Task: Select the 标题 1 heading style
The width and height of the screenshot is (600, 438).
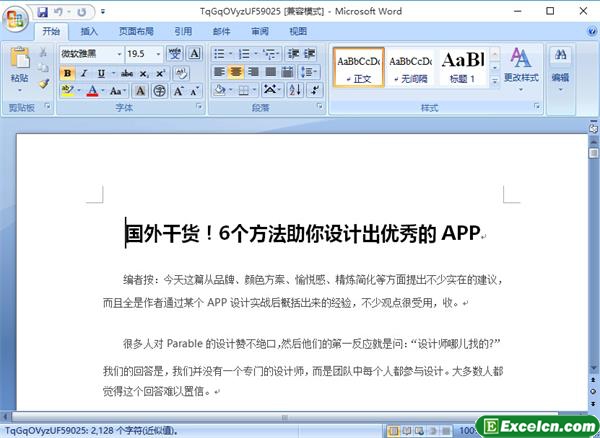Action: (x=461, y=65)
